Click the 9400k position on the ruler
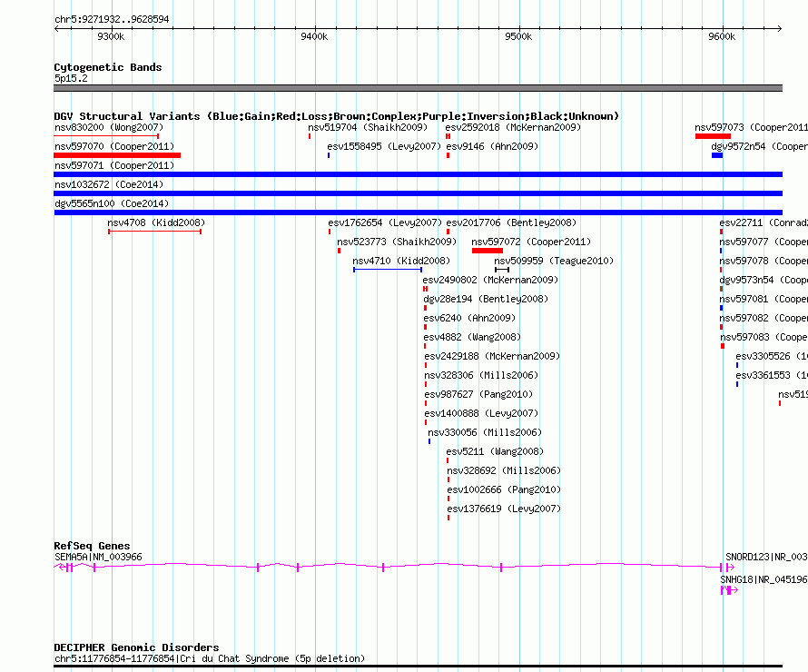 click(314, 36)
